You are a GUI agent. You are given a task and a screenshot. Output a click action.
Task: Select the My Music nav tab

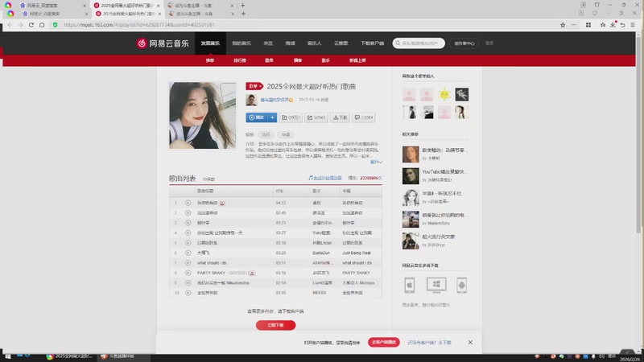(x=242, y=43)
